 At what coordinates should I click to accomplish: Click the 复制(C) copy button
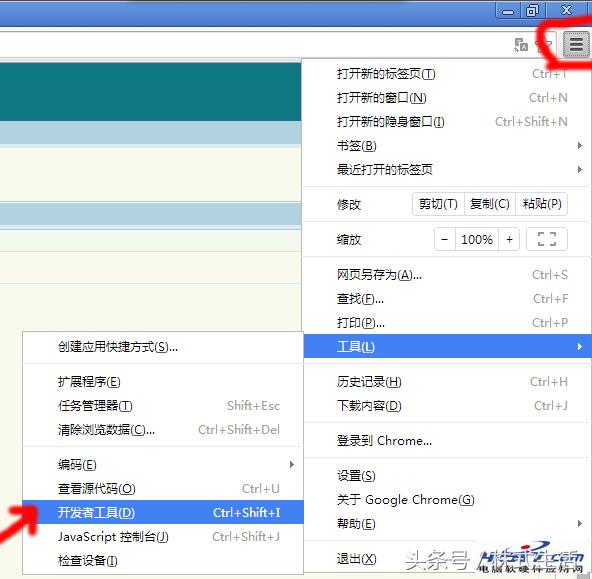[x=490, y=204]
